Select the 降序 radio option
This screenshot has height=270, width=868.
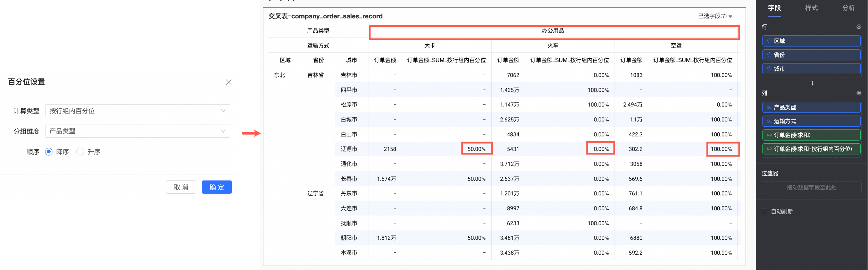[x=49, y=152]
